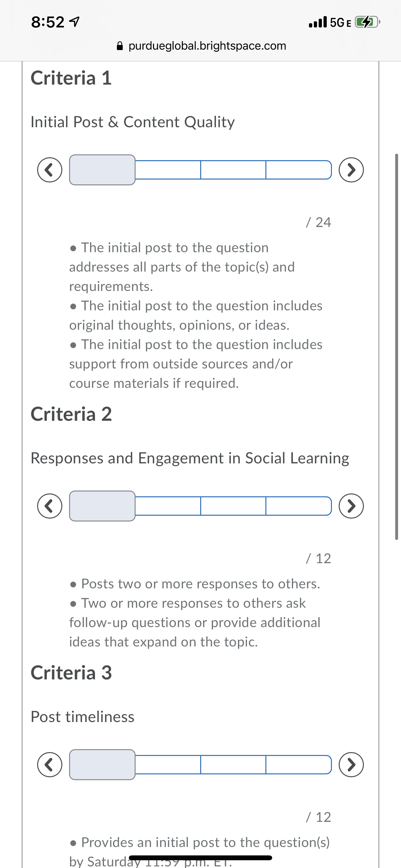This screenshot has height=868, width=401.
Task: Select last level of Responses and Engagement criterion
Action: pos(298,506)
